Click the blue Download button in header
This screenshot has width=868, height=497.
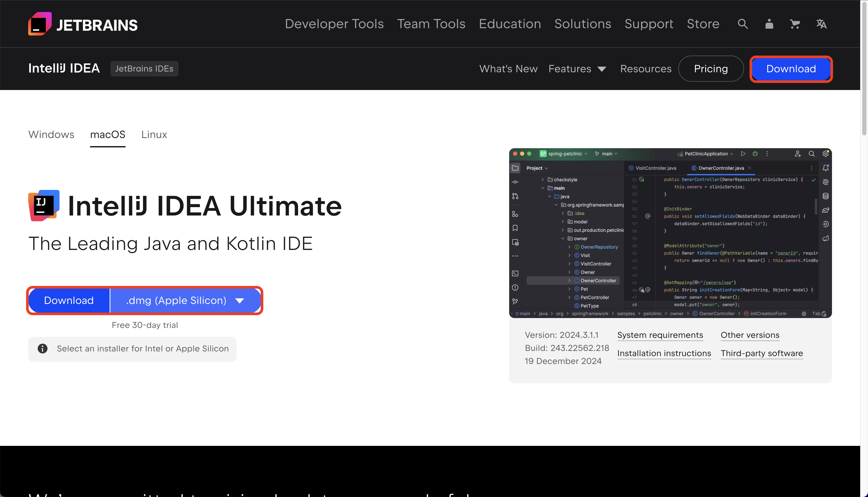[791, 69]
